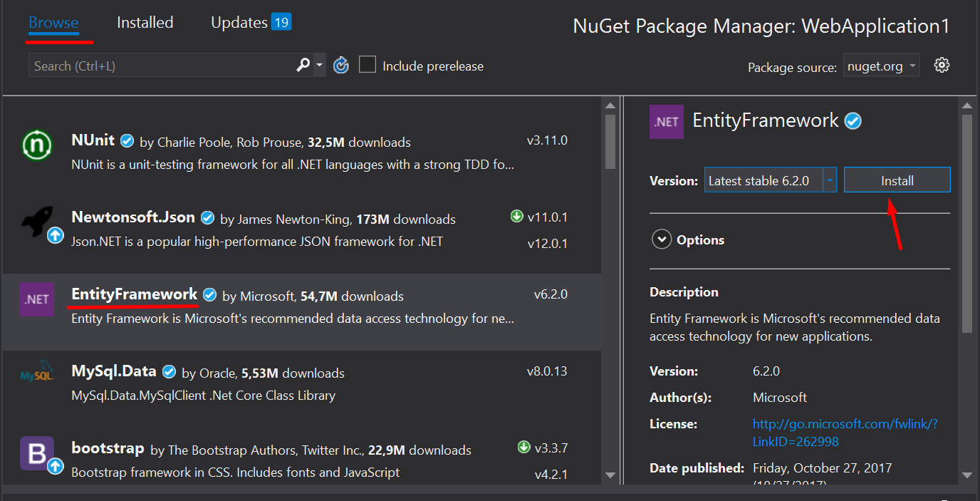Click the bootstrap package logo
Viewport: 980px width, 501px height.
coord(36,453)
